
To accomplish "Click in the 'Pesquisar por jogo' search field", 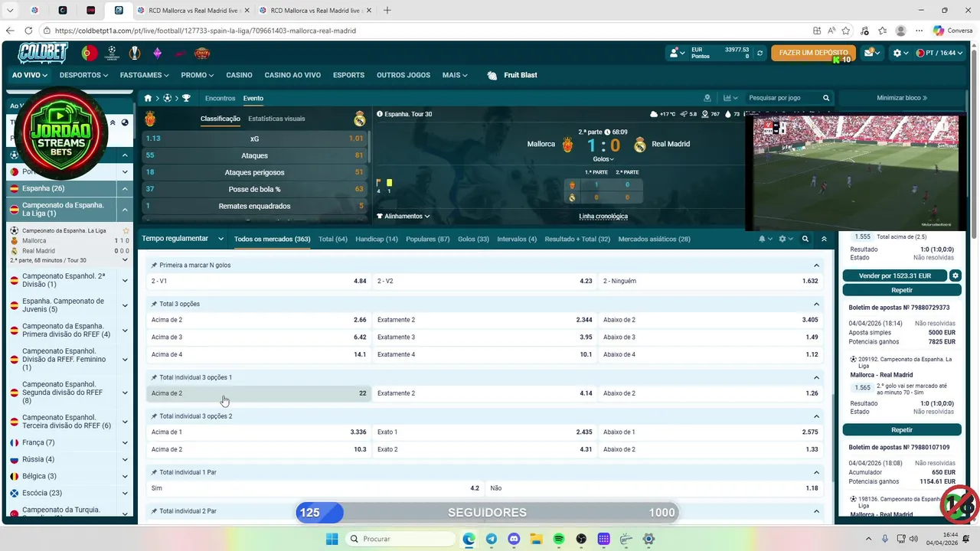I will pyautogui.click(x=783, y=98).
